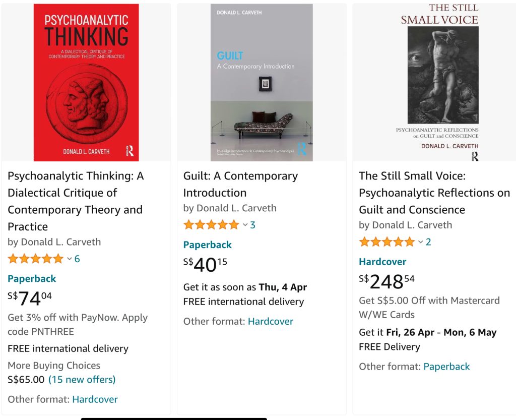Open The Still Small Voice cover image
This screenshot has width=516, height=420.
436,82
